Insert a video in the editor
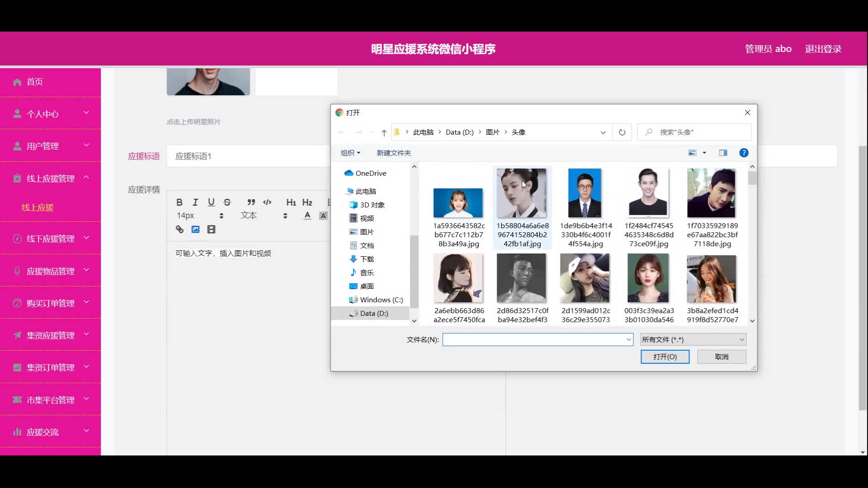This screenshot has width=868, height=488. point(211,230)
